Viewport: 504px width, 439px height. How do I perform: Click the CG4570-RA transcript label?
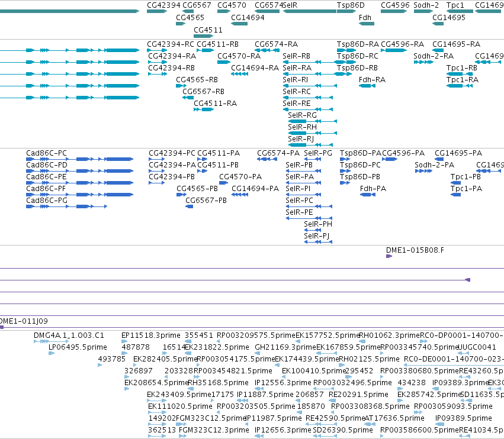(239, 56)
